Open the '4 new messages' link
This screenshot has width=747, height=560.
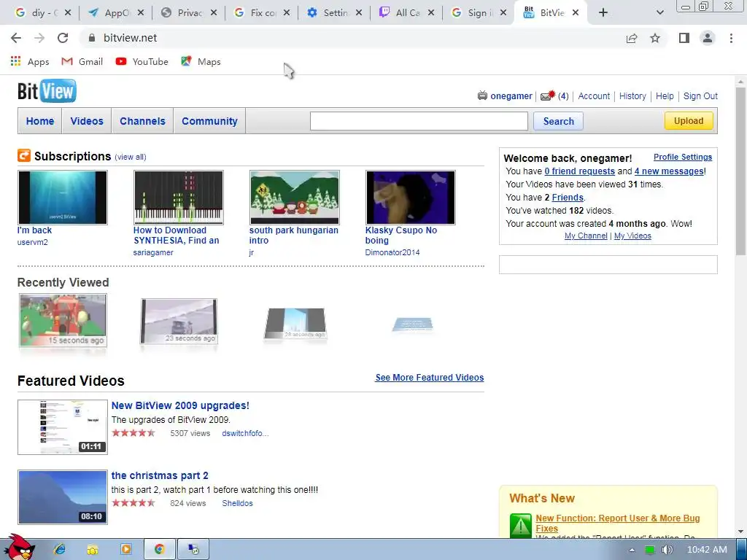[x=669, y=171]
